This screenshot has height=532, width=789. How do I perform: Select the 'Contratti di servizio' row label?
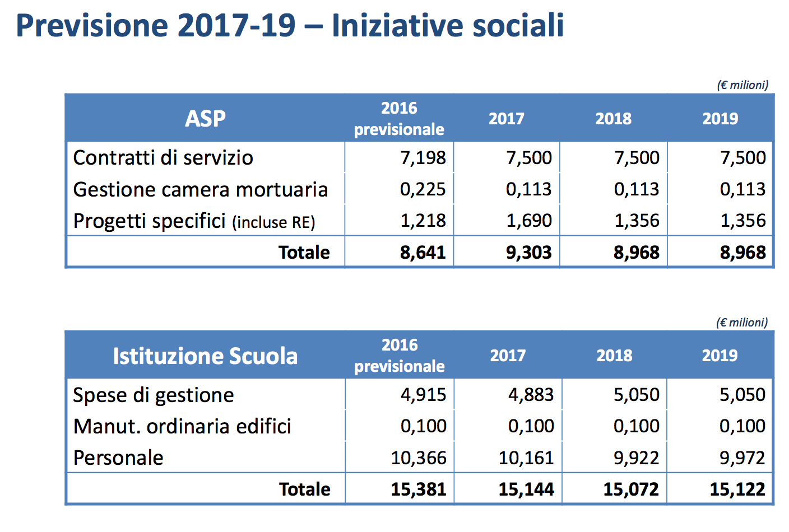click(163, 158)
